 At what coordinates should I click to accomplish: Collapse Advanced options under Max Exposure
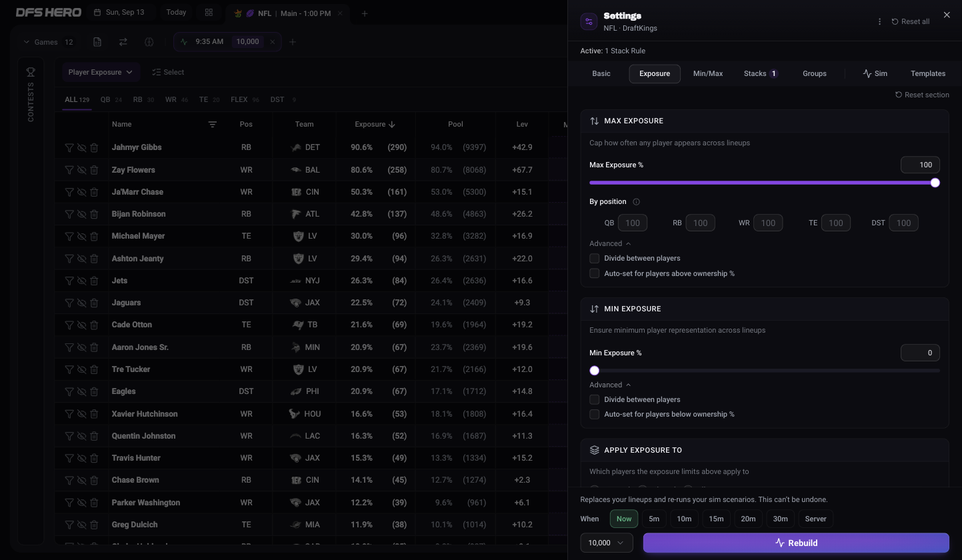pyautogui.click(x=610, y=243)
